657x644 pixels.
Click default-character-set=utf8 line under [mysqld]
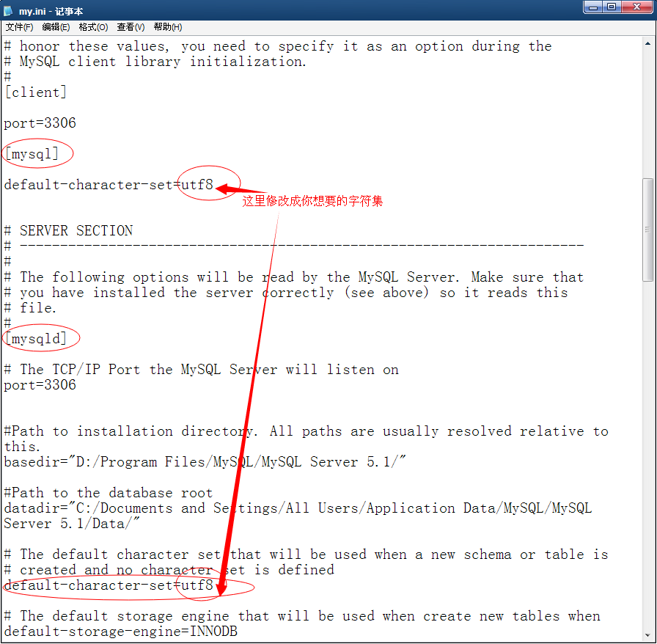point(109,585)
